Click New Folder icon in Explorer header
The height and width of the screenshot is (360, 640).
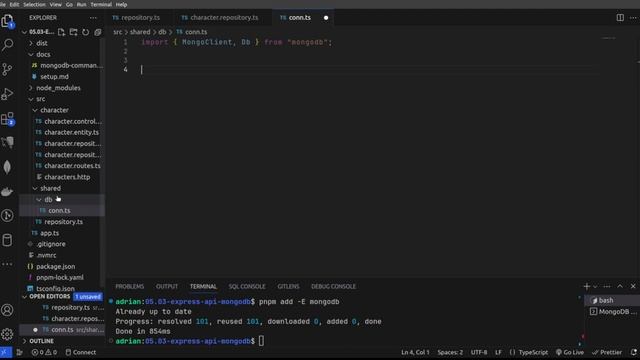(x=73, y=32)
